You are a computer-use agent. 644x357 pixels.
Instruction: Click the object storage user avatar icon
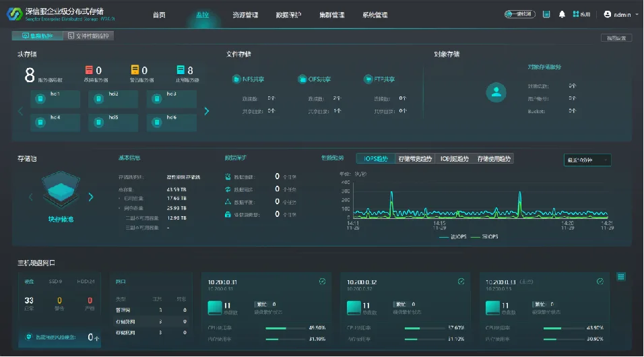tap(496, 92)
